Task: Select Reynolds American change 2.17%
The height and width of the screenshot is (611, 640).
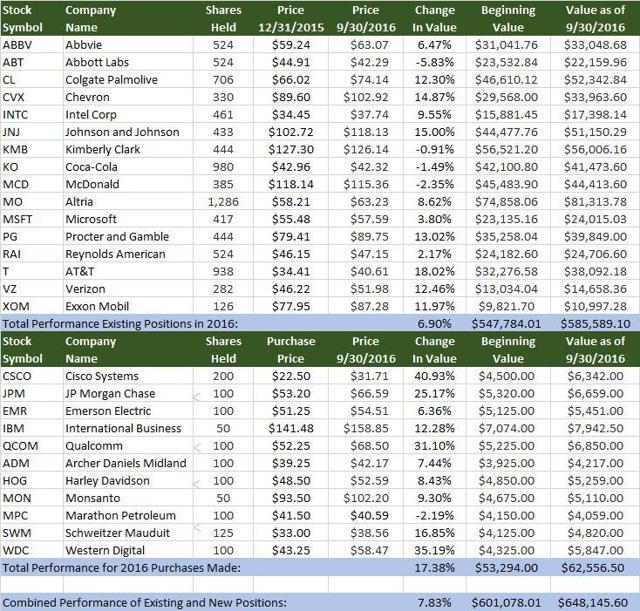Action: click(x=435, y=254)
